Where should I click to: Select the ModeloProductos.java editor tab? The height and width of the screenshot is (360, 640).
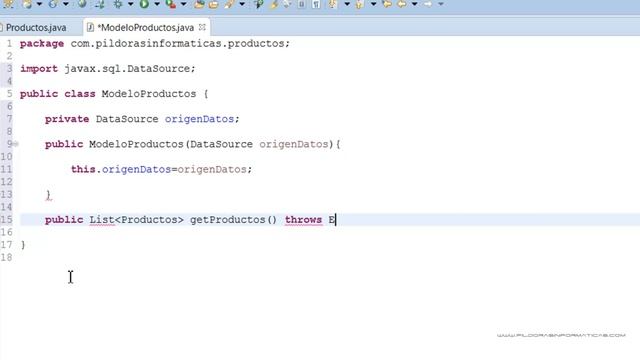coord(145,28)
